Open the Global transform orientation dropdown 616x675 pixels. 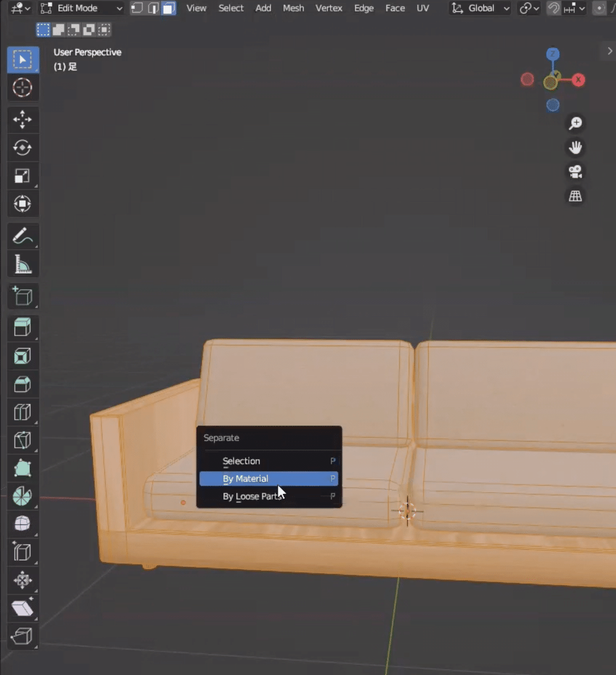coord(479,8)
